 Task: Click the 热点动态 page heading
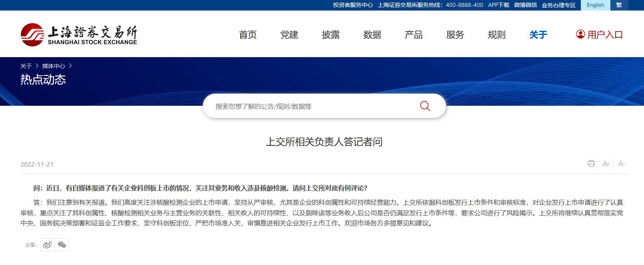[x=43, y=79]
